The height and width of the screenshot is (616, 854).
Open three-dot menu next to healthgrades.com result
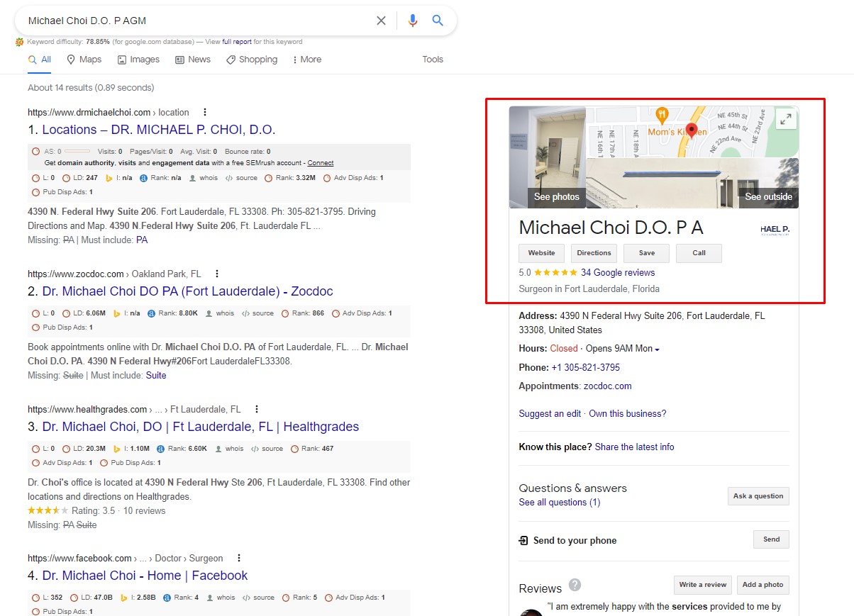pyautogui.click(x=257, y=409)
